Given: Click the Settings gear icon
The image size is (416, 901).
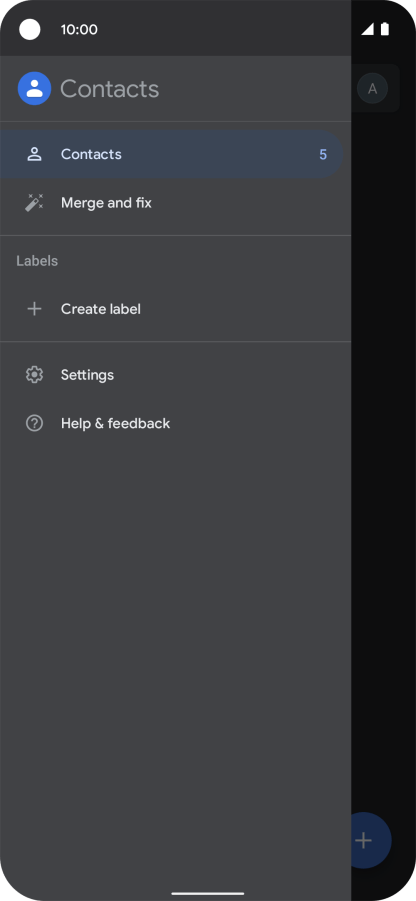Looking at the screenshot, I should point(34,375).
